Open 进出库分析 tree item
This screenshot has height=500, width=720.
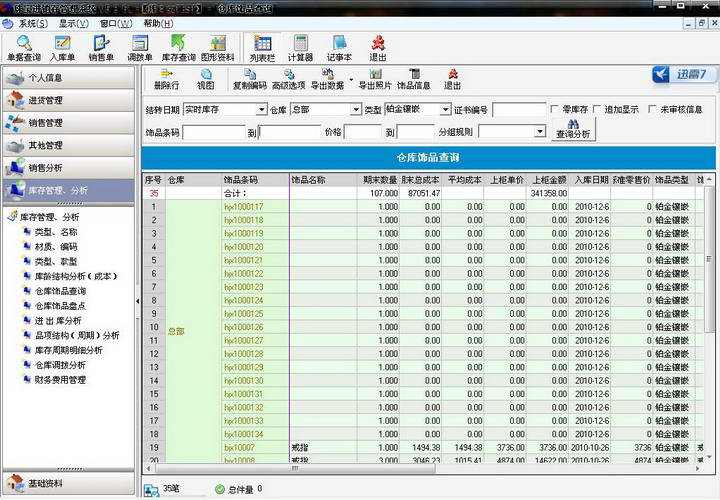[x=58, y=320]
